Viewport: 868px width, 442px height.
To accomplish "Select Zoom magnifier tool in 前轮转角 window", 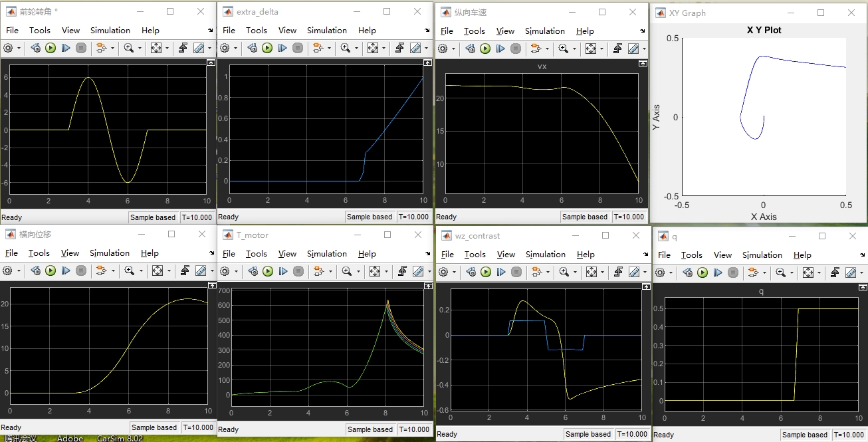I will [129, 48].
